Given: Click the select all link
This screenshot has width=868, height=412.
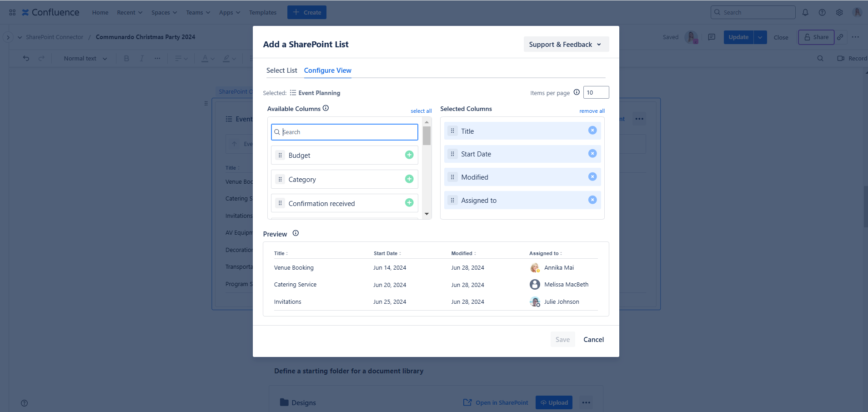Looking at the screenshot, I should click(x=421, y=111).
